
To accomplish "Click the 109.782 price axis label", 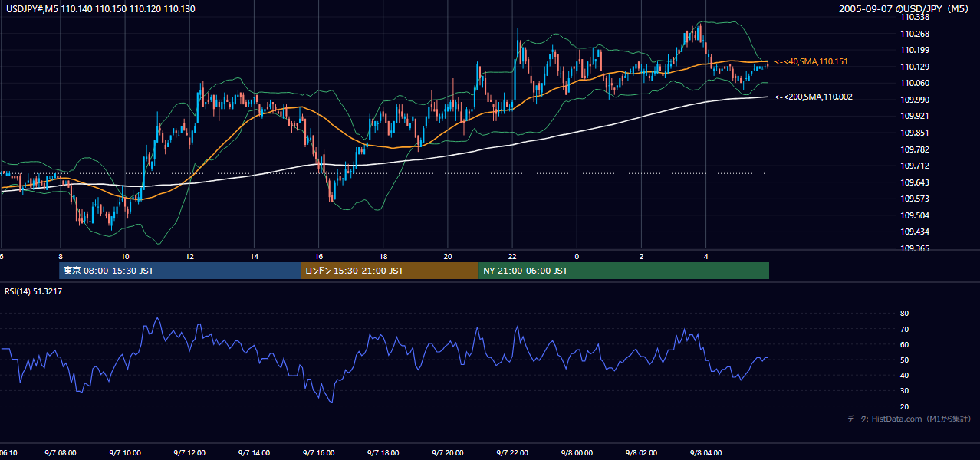I will coord(916,149).
